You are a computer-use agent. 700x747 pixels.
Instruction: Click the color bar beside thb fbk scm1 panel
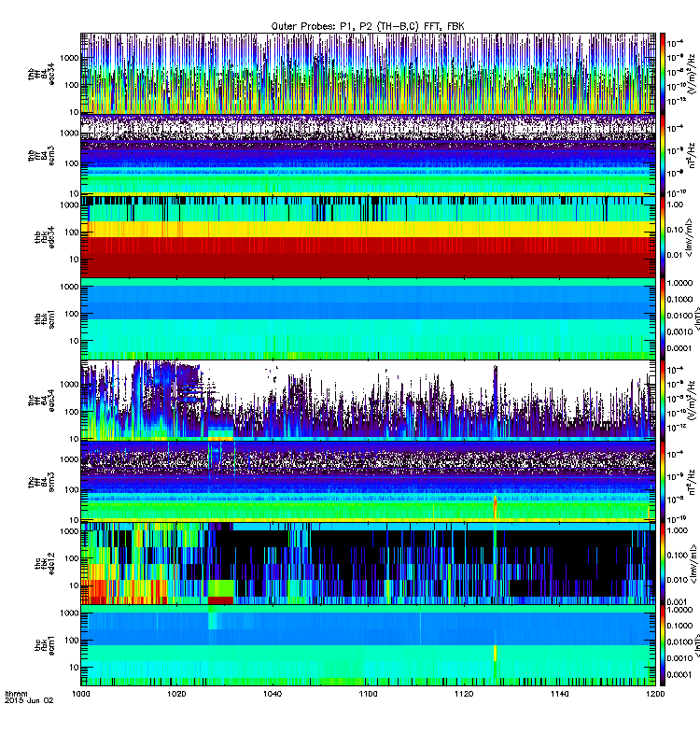coord(662,318)
